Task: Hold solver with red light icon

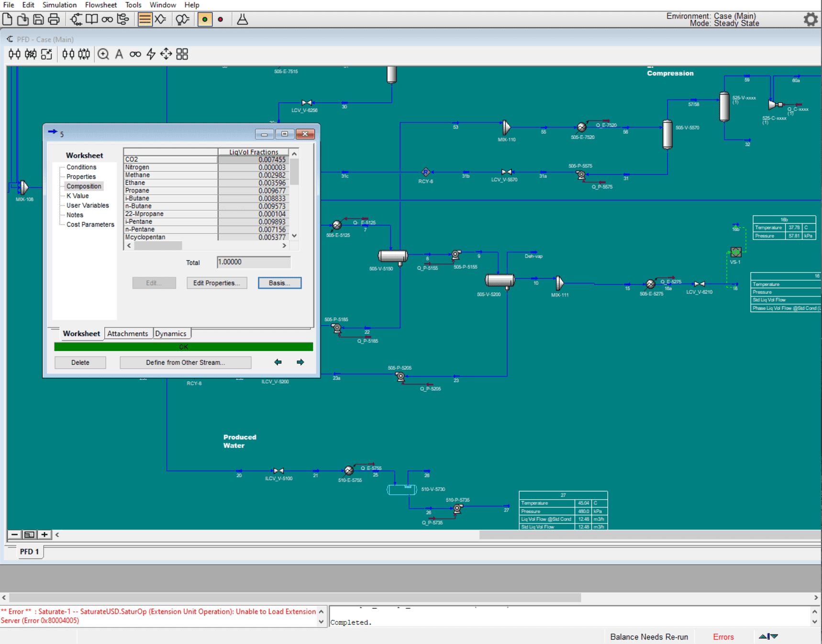Action: pyautogui.click(x=221, y=20)
